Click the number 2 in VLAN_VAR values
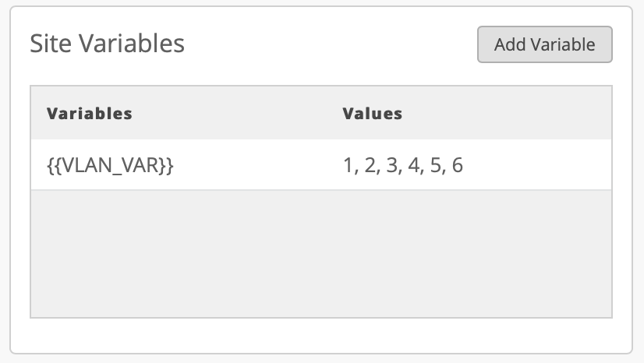 370,165
